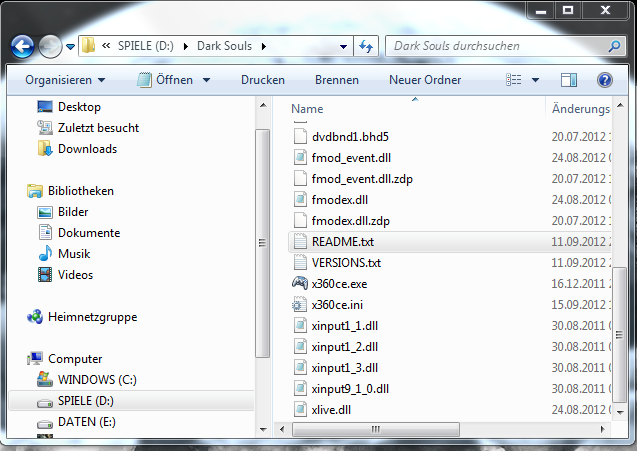Viewport: 637px width, 451px height.
Task: Toggle the preview pane icon
Action: point(569,80)
